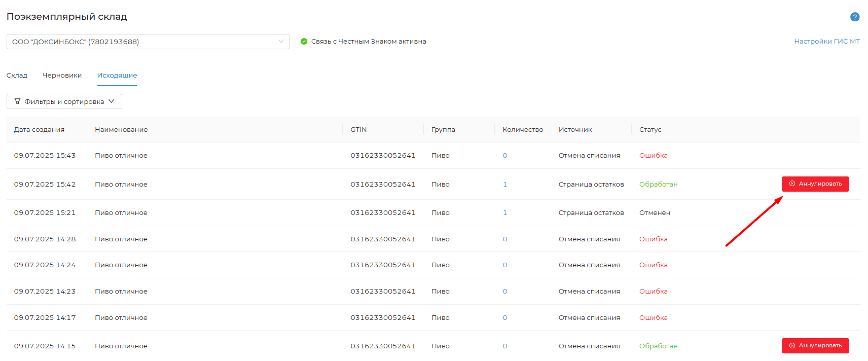This screenshot has width=868, height=361.
Task: Open the Черновики tab
Action: click(x=62, y=76)
